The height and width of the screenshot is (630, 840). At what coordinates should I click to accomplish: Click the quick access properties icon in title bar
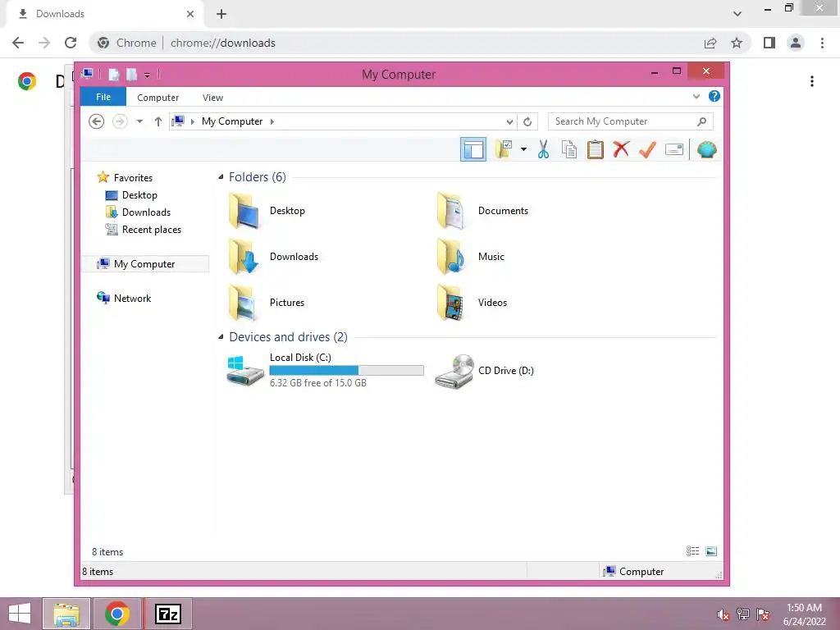113,75
